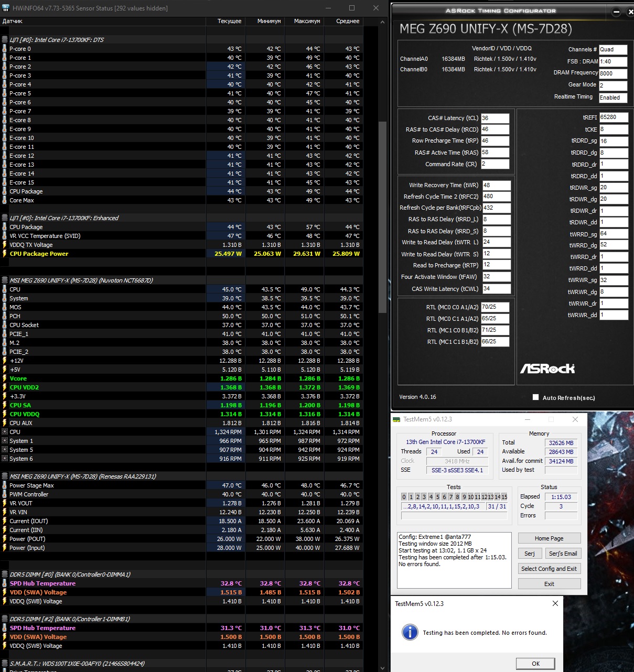
Task: Click fan icon beside System 6
Action: (x=5, y=459)
